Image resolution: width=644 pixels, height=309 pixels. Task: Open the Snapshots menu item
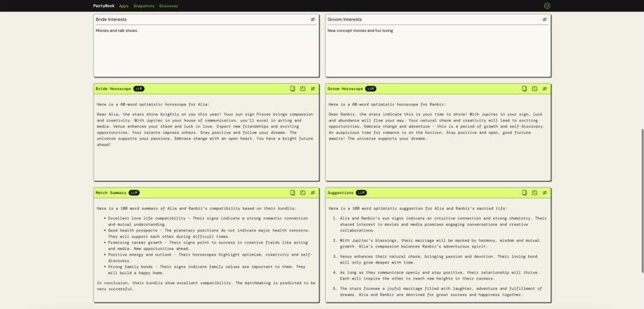144,6
